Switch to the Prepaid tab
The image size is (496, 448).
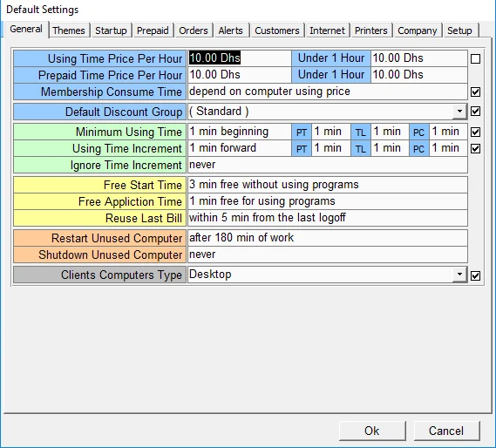(153, 31)
